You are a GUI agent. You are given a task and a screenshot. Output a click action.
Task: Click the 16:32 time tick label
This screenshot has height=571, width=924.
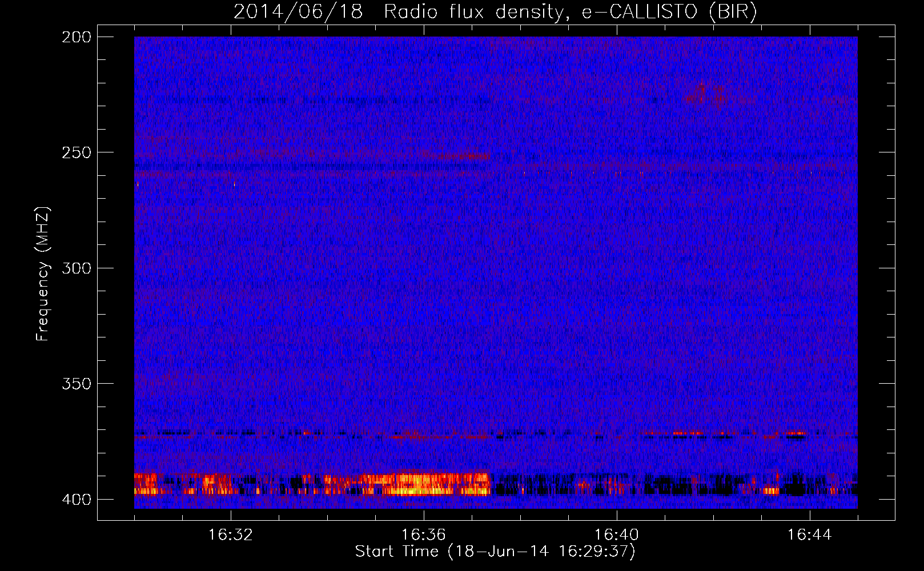click(x=231, y=535)
